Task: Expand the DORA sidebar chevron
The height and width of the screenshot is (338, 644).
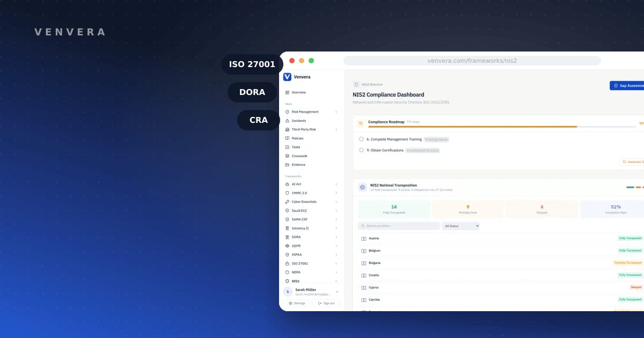Action: [336, 237]
